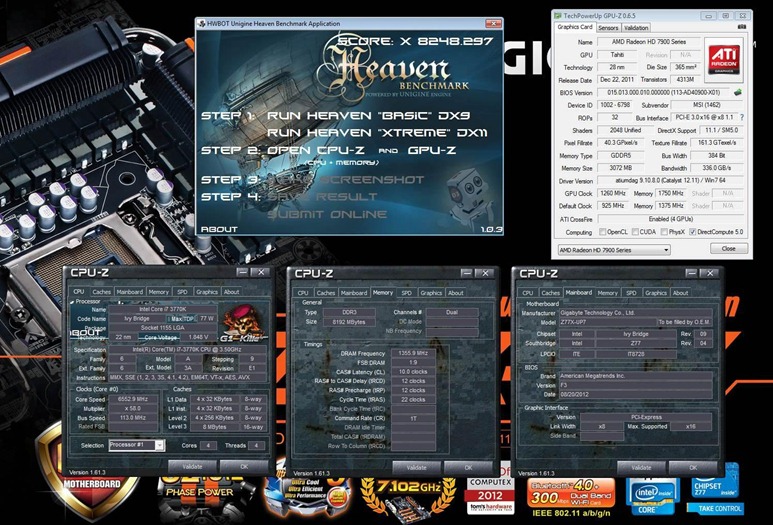This screenshot has height=525, width=773.
Task: Click the Z77X-UP7 model field
Action: (607, 322)
